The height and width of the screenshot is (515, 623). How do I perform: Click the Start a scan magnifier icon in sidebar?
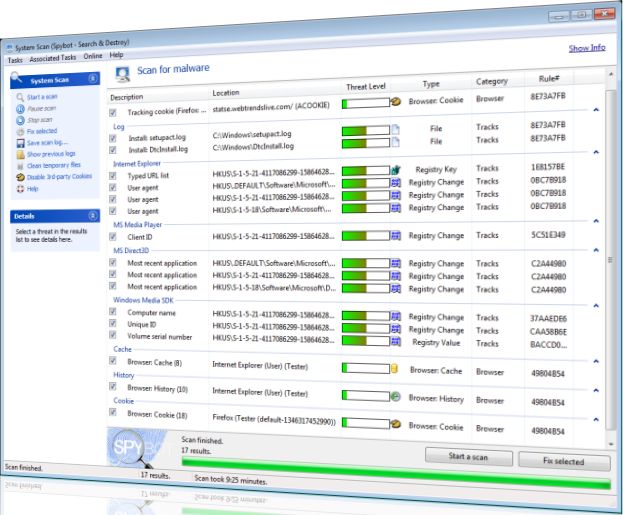20,97
